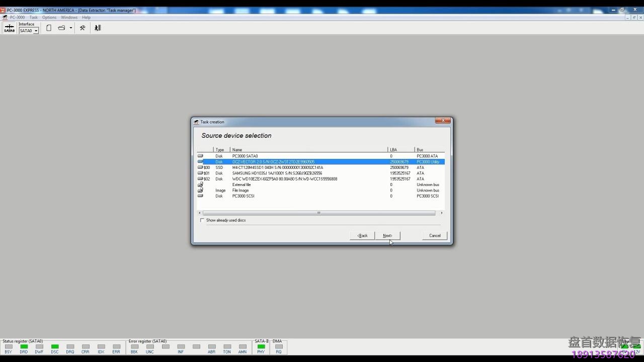The width and height of the screenshot is (644, 362).
Task: Click the ERR status register indicator
Action: [x=116, y=346]
